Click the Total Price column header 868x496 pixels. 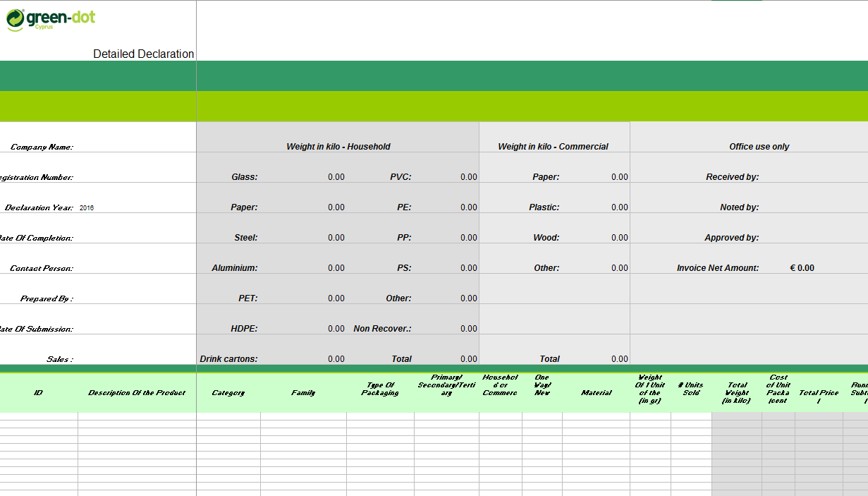[819, 397]
